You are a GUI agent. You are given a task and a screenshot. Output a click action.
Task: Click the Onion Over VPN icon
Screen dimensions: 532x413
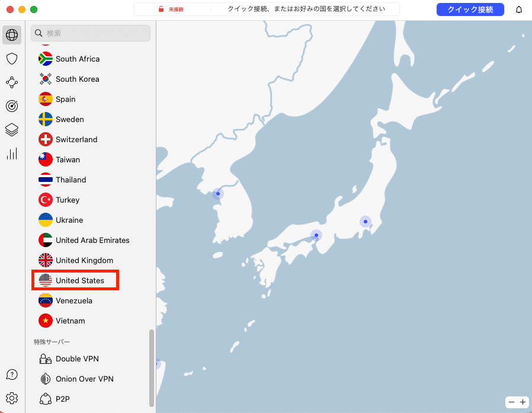[46, 379]
